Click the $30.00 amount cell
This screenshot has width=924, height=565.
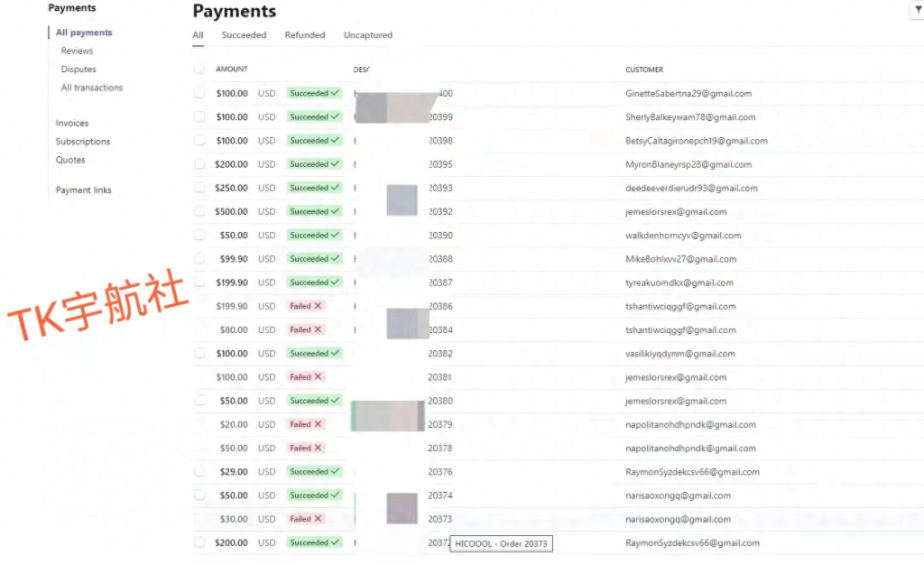tap(234, 518)
